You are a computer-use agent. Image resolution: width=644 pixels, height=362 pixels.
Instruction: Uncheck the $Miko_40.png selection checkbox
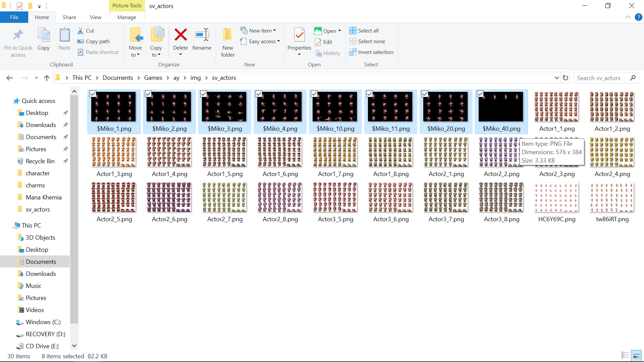pyautogui.click(x=480, y=94)
